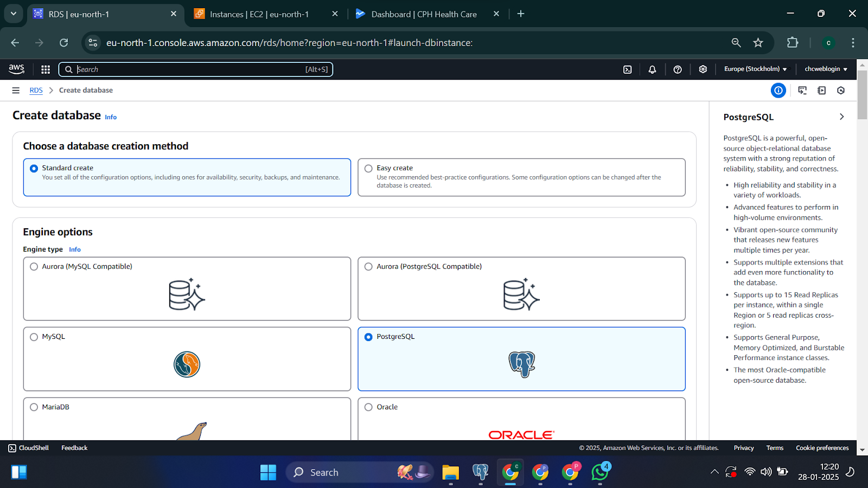
Task: Click the Aurora PostgreSQL database sparkle icon
Action: [x=522, y=294]
